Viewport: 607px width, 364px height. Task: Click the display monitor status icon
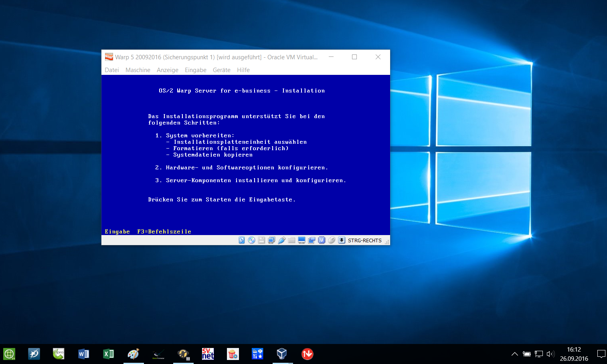[301, 240]
